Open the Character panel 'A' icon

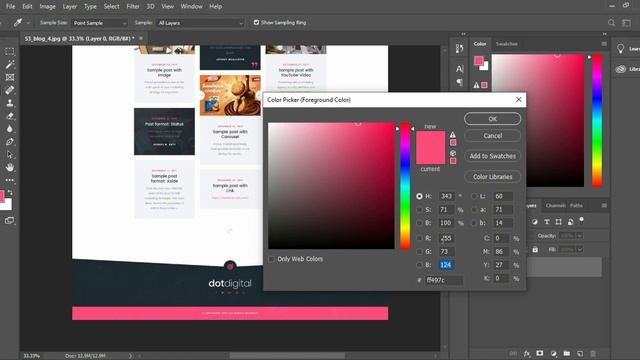point(459,69)
